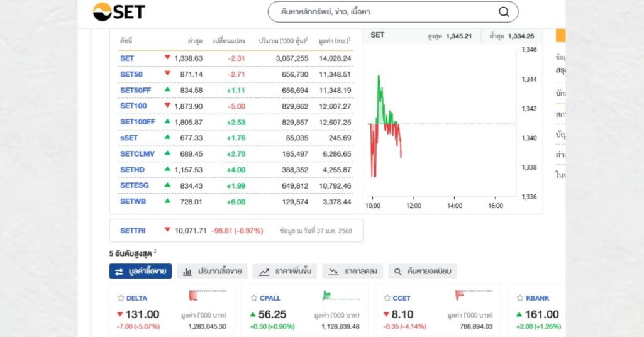644x337 pixels.
Task: Click the star icon beside DELTA
Action: tap(121, 298)
